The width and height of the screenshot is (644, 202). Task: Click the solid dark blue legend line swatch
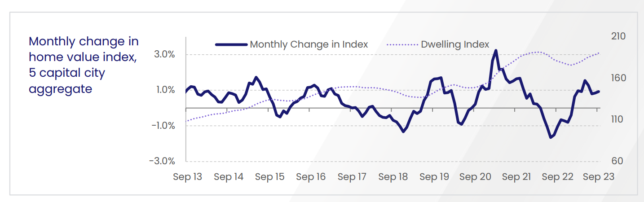[231, 44]
